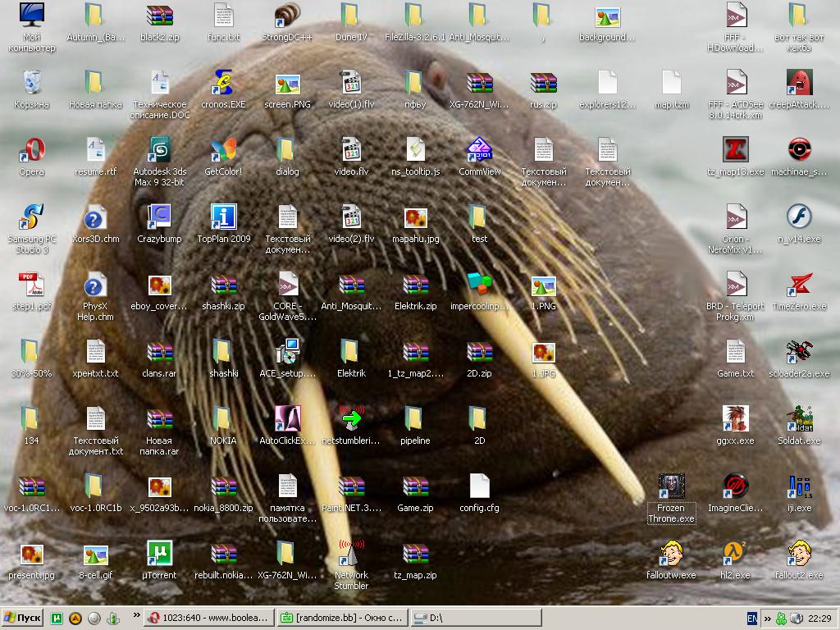Switch to the D:\ explorer taskbar window

[476, 618]
